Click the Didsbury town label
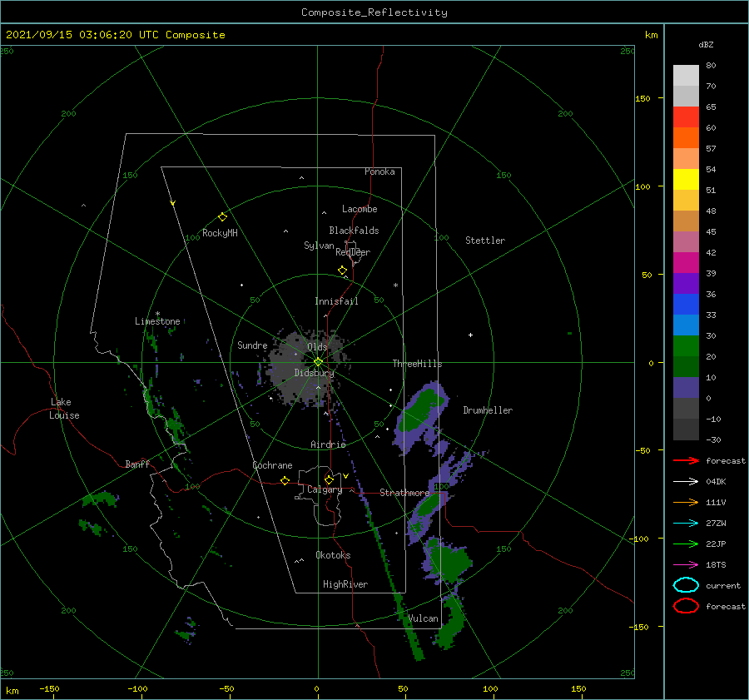Viewport: 749px width, 700px height. coord(314,373)
